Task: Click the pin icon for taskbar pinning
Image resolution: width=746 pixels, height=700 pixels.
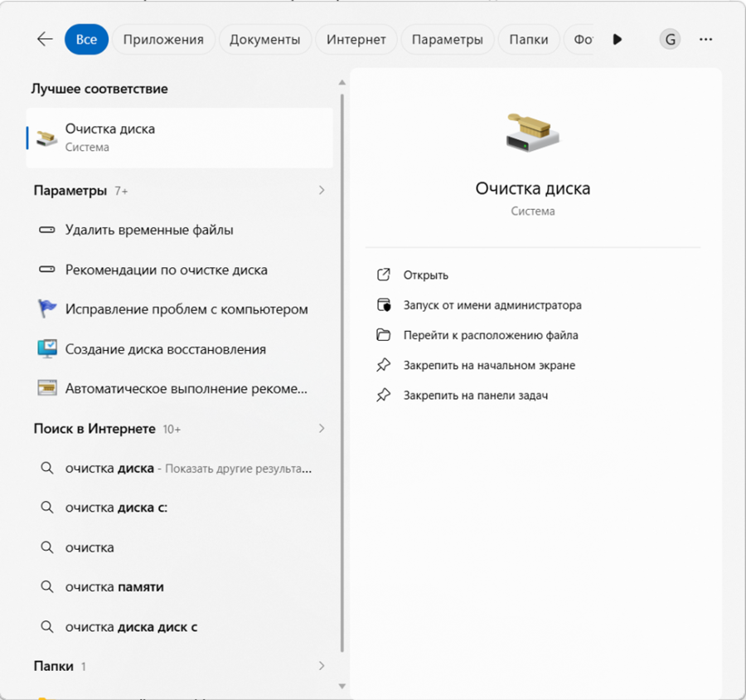Action: 383,396
